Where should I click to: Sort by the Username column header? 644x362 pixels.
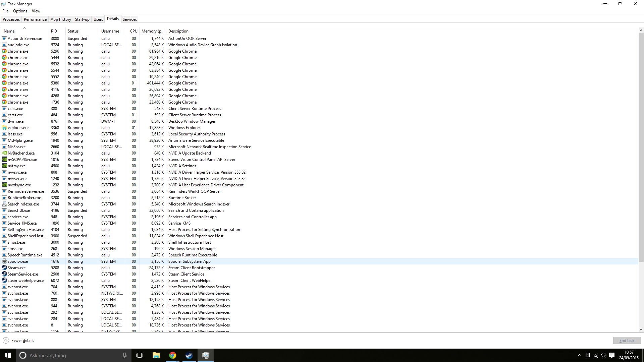(112, 31)
